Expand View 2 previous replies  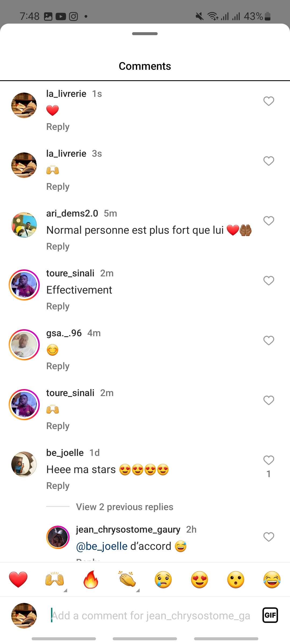point(125,507)
